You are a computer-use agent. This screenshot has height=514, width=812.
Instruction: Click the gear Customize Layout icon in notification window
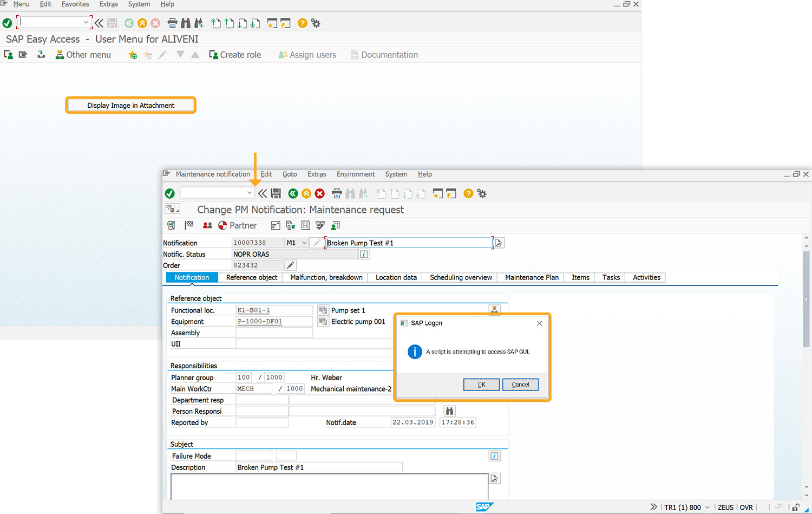click(x=482, y=193)
